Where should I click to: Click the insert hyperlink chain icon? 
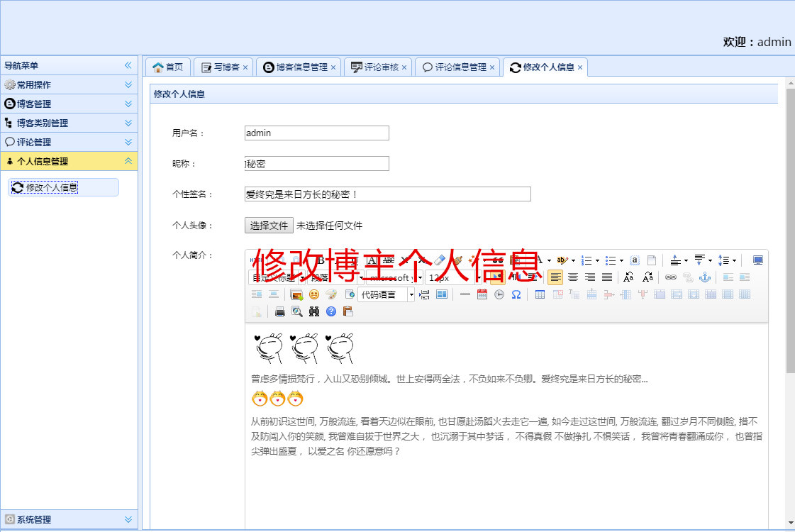click(x=670, y=277)
